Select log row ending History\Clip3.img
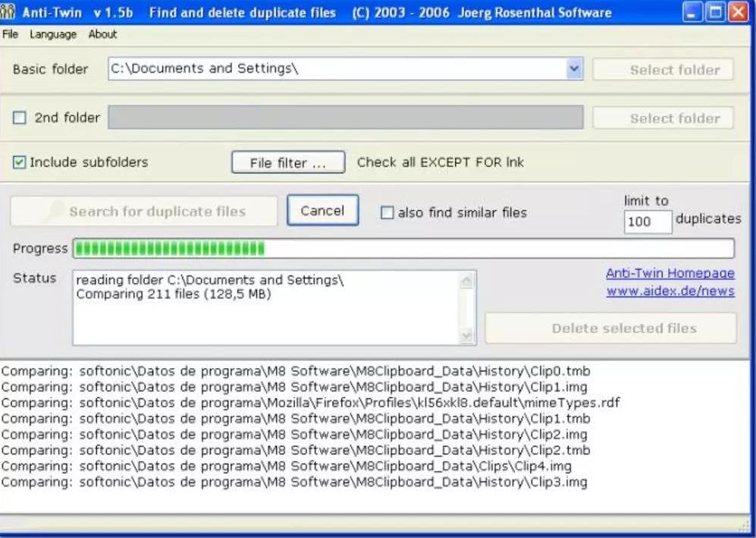Screen dimensions: 756x538 [x=294, y=482]
